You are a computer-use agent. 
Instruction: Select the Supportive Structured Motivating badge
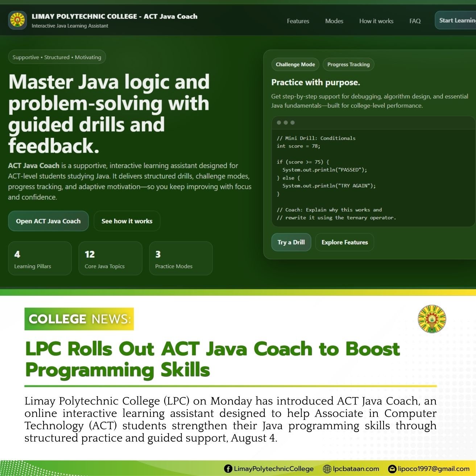pos(57,57)
